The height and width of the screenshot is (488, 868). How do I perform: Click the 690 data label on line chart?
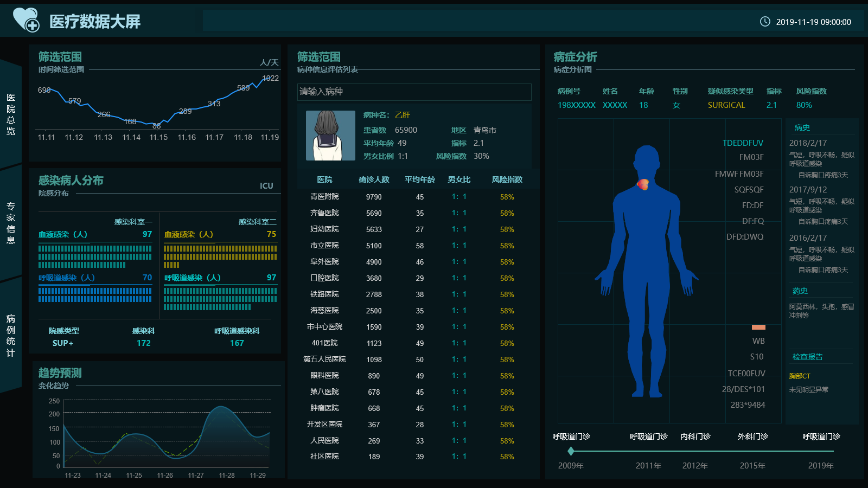44,90
